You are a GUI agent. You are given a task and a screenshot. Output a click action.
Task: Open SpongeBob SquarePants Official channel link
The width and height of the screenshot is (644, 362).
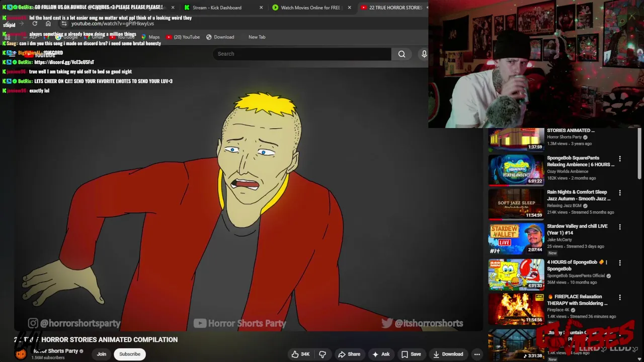click(x=576, y=276)
